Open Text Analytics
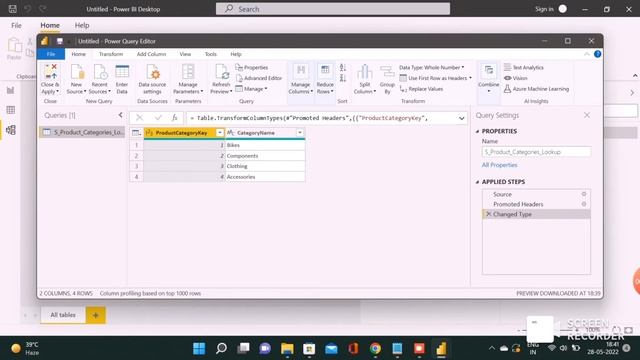The width and height of the screenshot is (640, 360). coord(524,67)
